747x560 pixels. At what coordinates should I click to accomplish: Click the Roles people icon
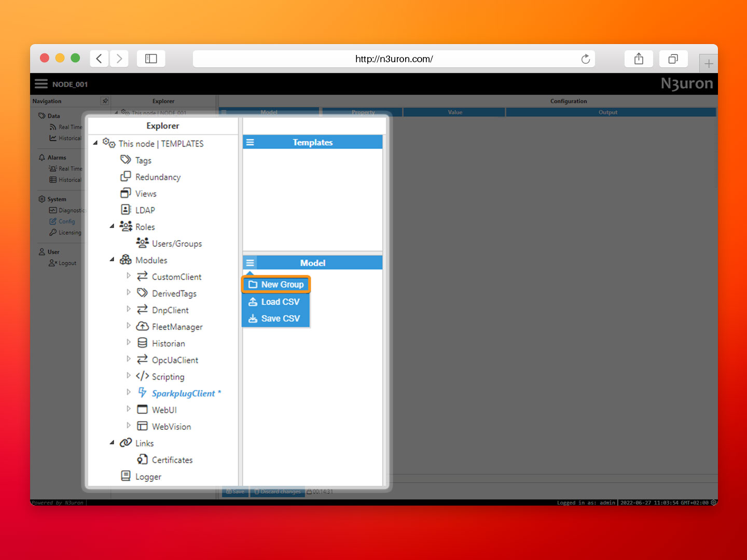[126, 226]
